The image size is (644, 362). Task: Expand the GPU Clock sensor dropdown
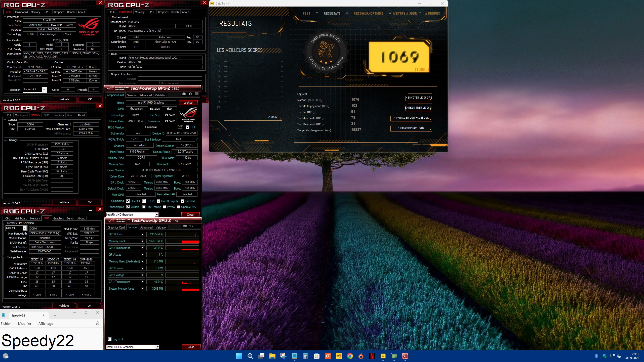142,234
